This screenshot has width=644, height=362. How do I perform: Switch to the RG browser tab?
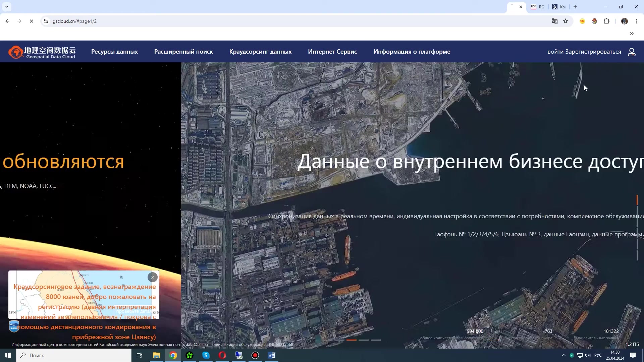(x=538, y=7)
